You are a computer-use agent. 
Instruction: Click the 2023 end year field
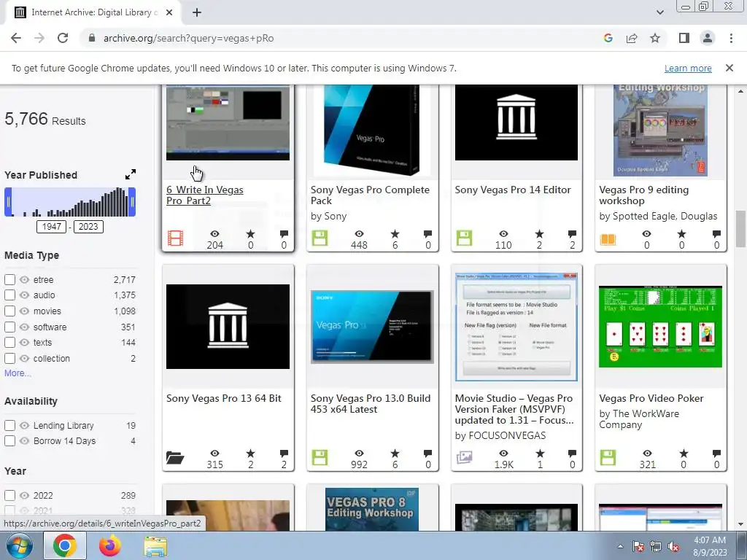coord(88,227)
